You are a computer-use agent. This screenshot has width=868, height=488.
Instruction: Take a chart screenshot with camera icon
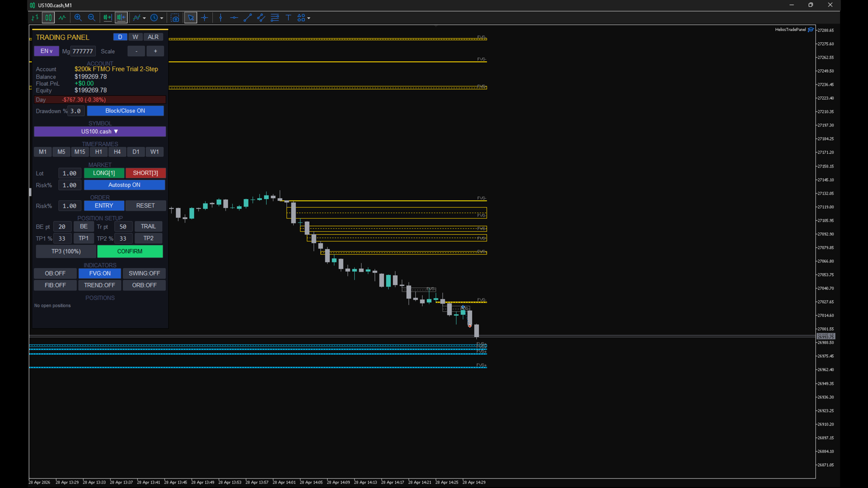175,18
